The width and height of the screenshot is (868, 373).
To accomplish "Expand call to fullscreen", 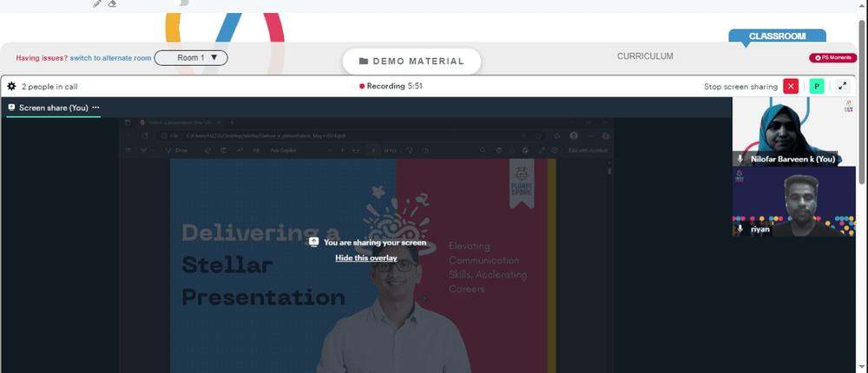I will coord(843,87).
